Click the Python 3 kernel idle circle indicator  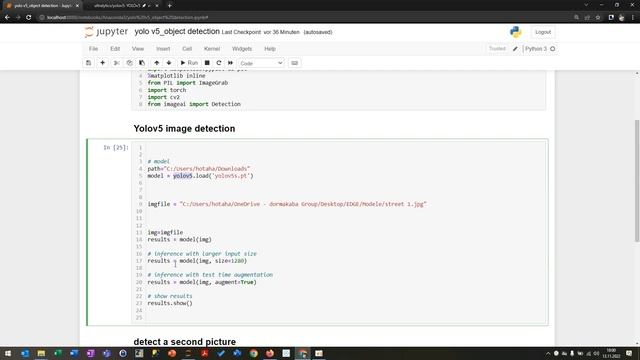(x=553, y=49)
